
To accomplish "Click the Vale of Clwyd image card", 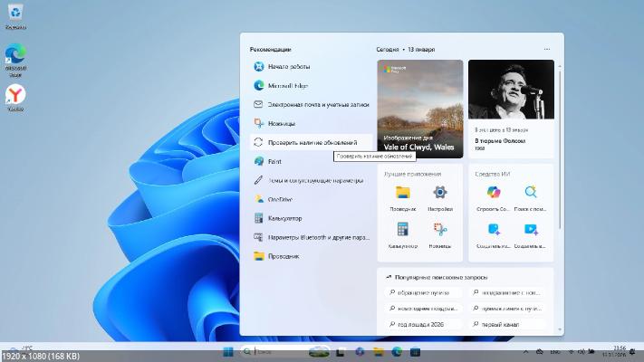I will [x=420, y=109].
